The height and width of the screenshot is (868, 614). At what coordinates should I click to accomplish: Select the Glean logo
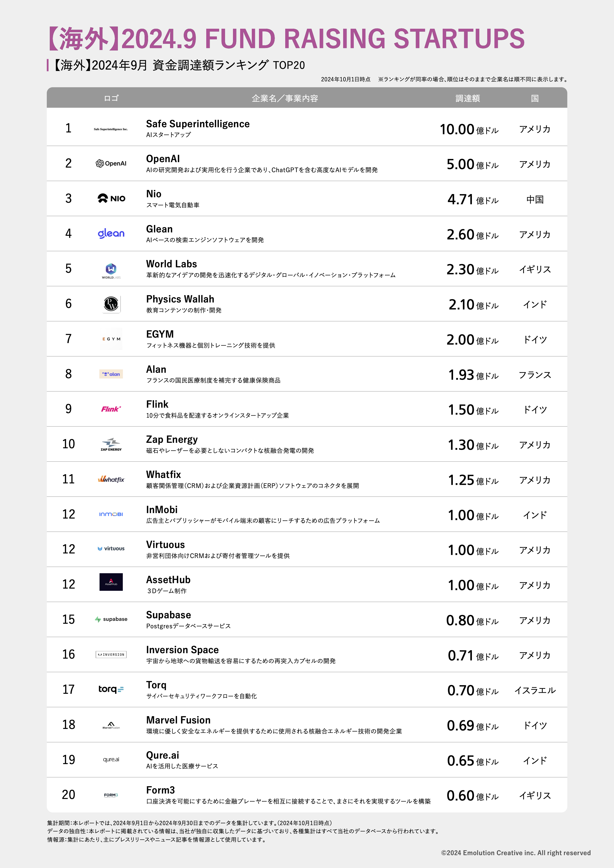click(111, 234)
